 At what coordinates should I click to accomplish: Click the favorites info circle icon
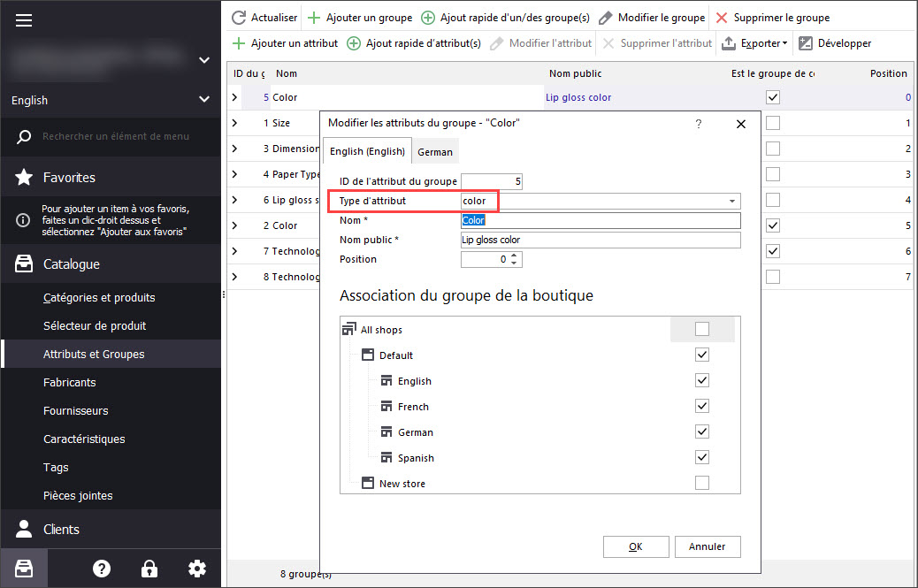click(23, 220)
